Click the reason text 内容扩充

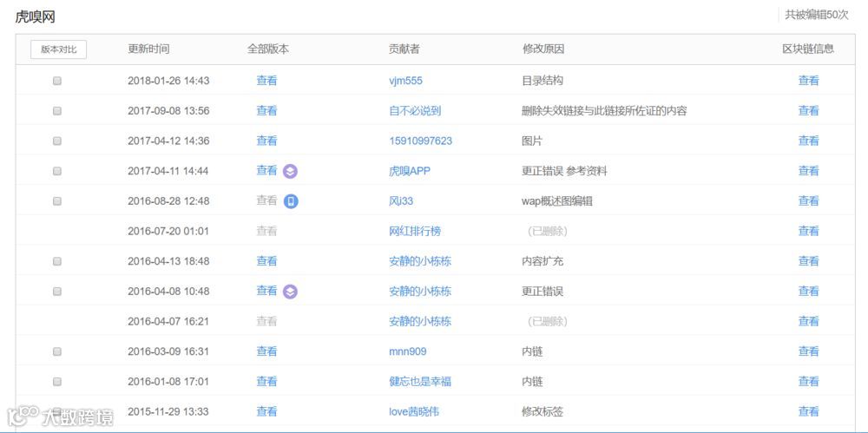[542, 261]
